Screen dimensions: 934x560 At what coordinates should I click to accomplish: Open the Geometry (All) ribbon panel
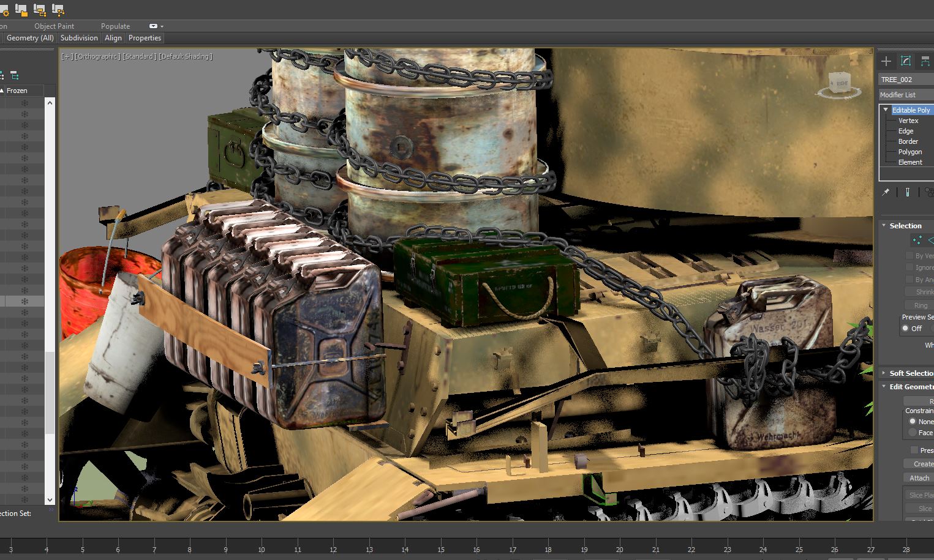tap(30, 38)
